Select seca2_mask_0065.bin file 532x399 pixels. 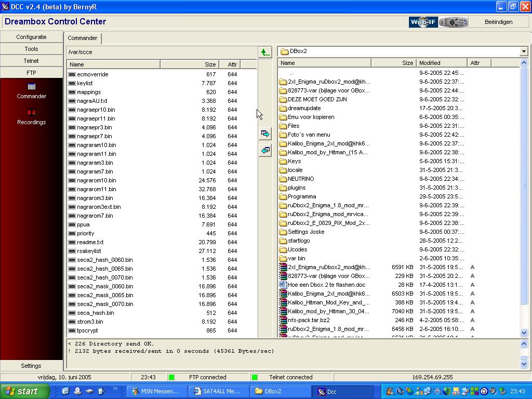tap(162, 295)
